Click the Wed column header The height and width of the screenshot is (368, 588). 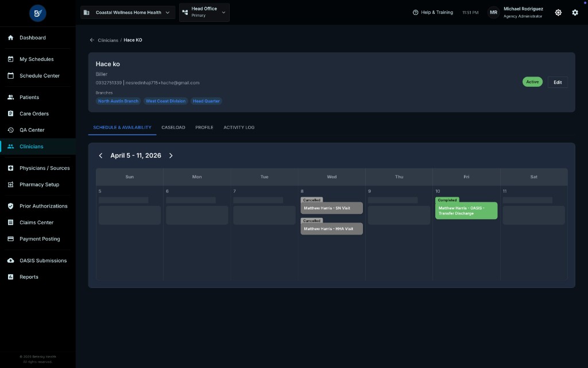(x=331, y=177)
